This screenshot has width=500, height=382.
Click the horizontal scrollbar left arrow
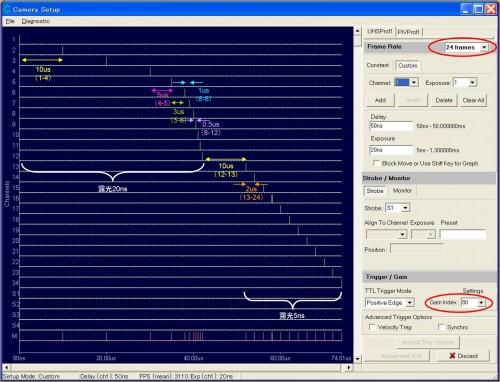pyautogui.click(x=6, y=367)
